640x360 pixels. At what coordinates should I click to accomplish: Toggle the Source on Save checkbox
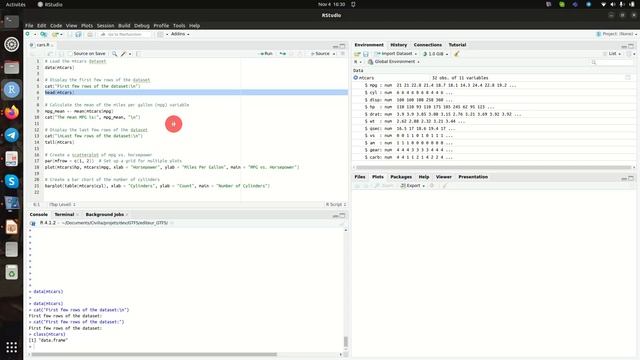pyautogui.click(x=70, y=54)
